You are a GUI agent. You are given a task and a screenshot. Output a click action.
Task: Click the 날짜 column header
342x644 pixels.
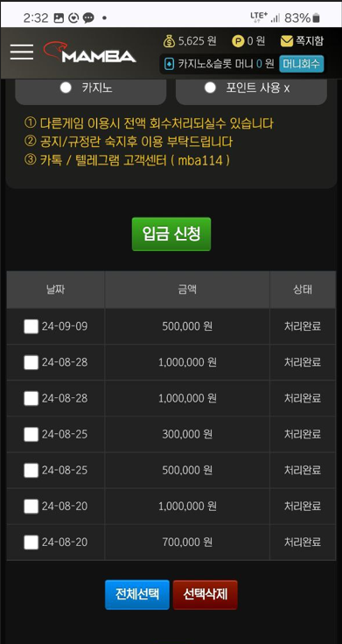56,290
